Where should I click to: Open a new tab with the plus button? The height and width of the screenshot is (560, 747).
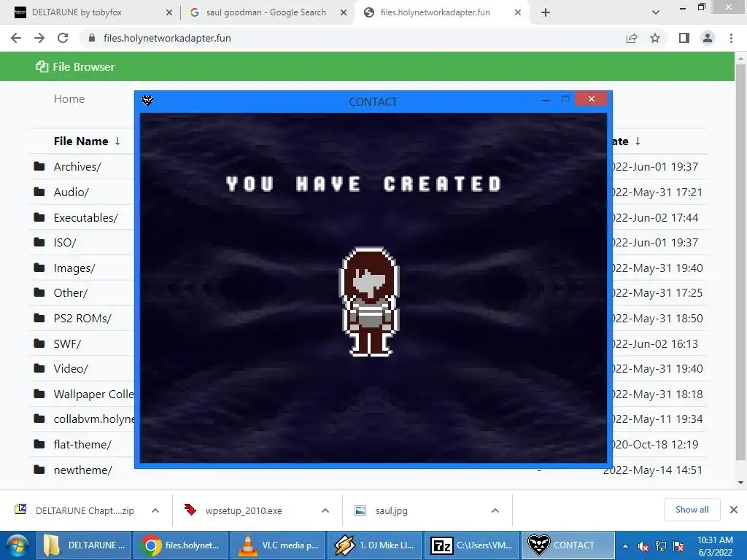546,12
